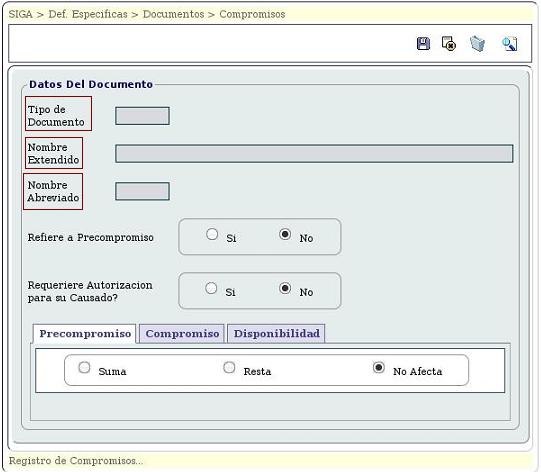Viewport: 541px width, 472px height.
Task: Click into the Nombre Extendido field
Action: click(314, 154)
